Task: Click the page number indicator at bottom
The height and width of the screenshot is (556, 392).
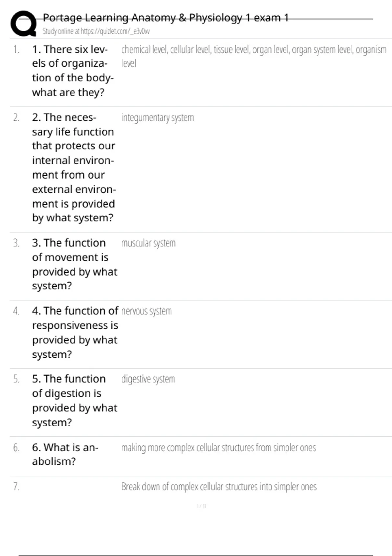Action: (x=202, y=506)
